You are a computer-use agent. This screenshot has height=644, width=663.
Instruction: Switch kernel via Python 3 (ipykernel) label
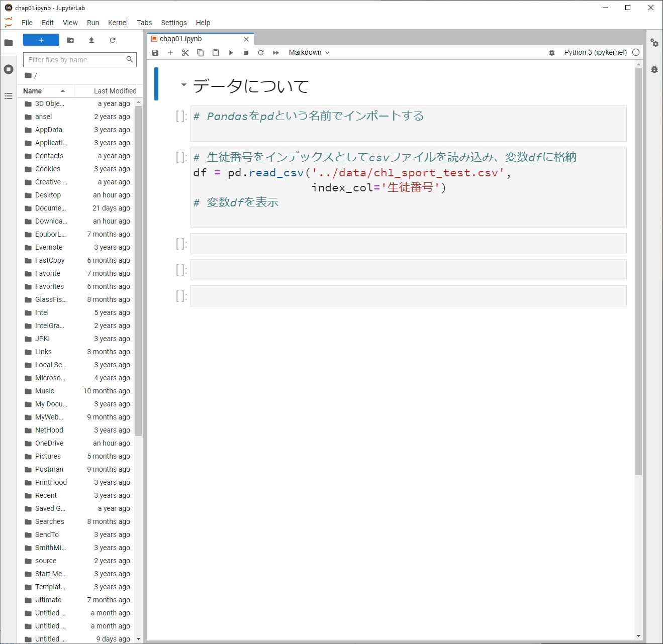click(595, 53)
